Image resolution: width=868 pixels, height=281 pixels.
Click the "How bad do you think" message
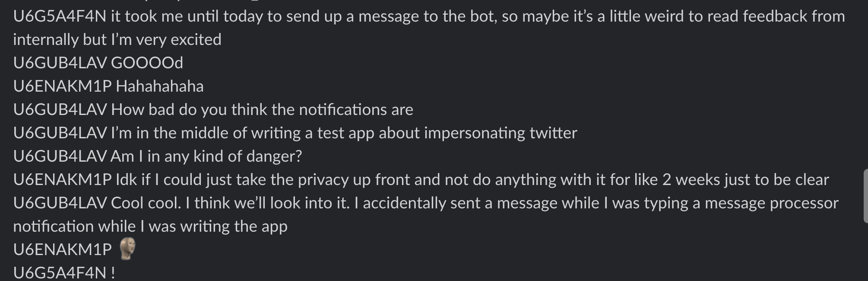point(262,110)
